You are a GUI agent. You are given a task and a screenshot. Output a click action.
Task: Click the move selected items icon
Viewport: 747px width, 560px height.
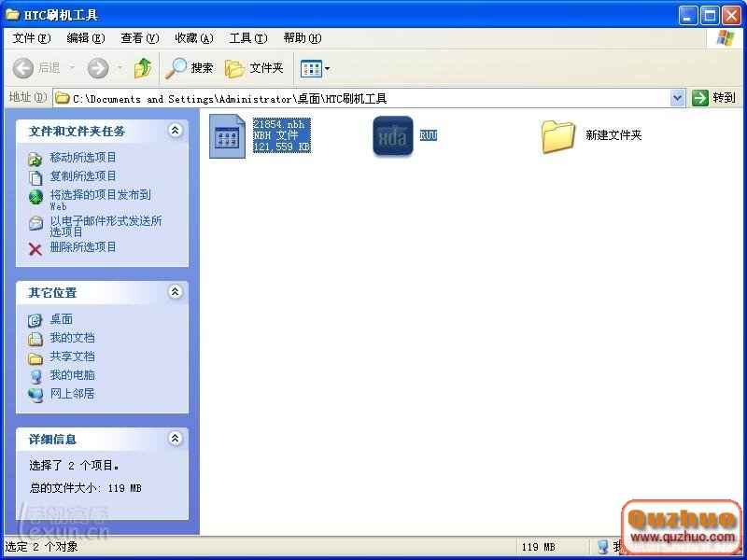coord(35,158)
